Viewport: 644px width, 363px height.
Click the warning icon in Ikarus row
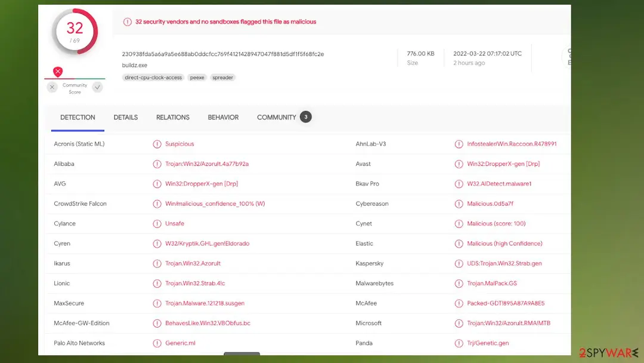click(x=157, y=263)
